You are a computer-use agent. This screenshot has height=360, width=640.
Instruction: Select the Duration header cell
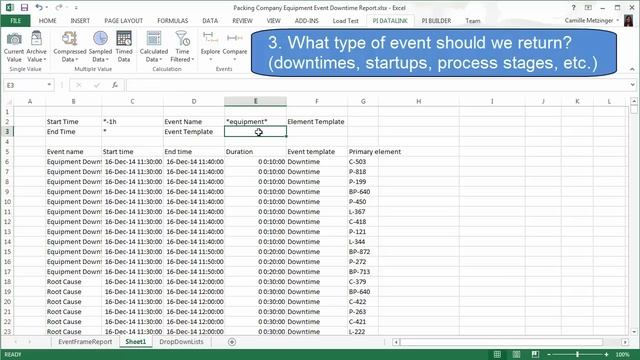256,151
